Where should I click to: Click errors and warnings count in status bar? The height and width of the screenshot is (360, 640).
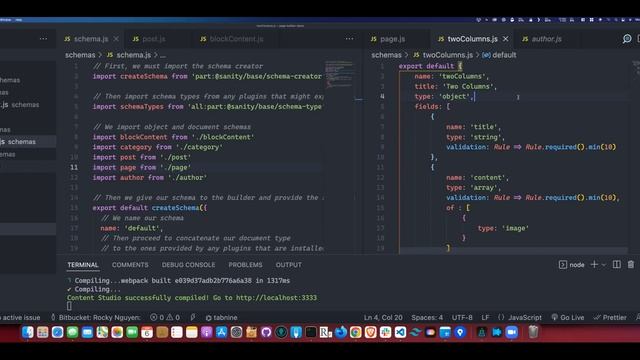pos(165,317)
